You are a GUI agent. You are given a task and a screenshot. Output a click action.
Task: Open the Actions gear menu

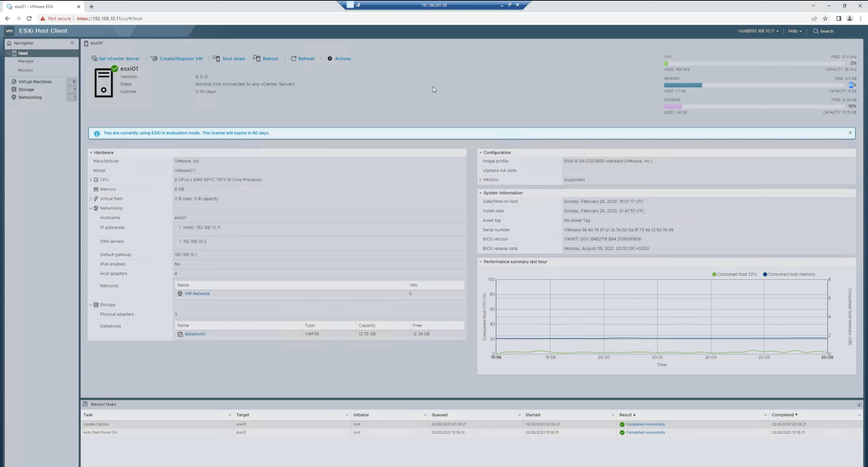[339, 58]
